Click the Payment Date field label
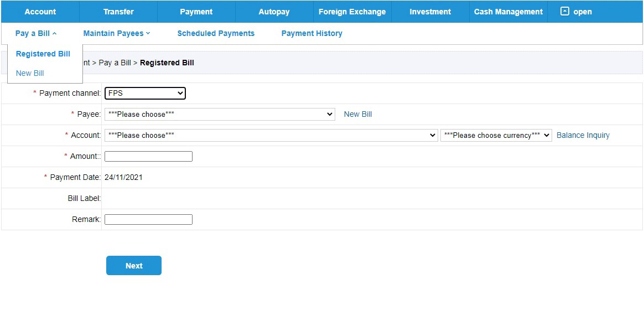The image size is (644, 310). click(x=75, y=178)
